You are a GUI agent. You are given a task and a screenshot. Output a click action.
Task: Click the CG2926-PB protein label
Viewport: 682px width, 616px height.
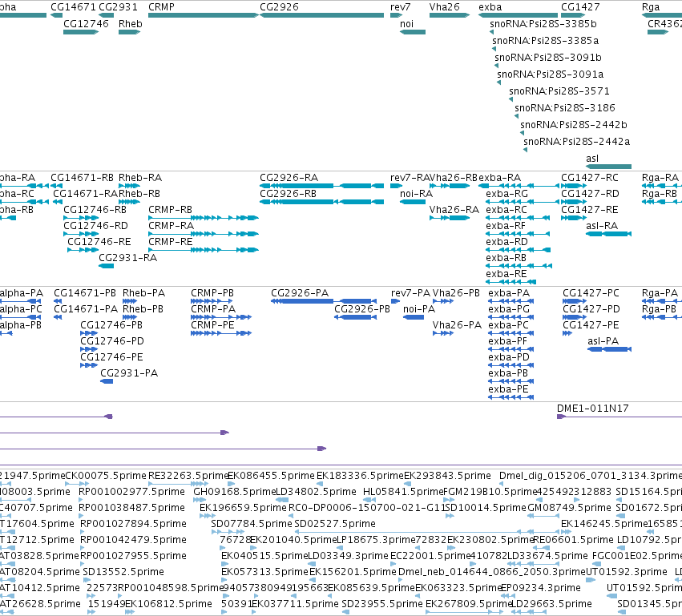pyautogui.click(x=362, y=309)
